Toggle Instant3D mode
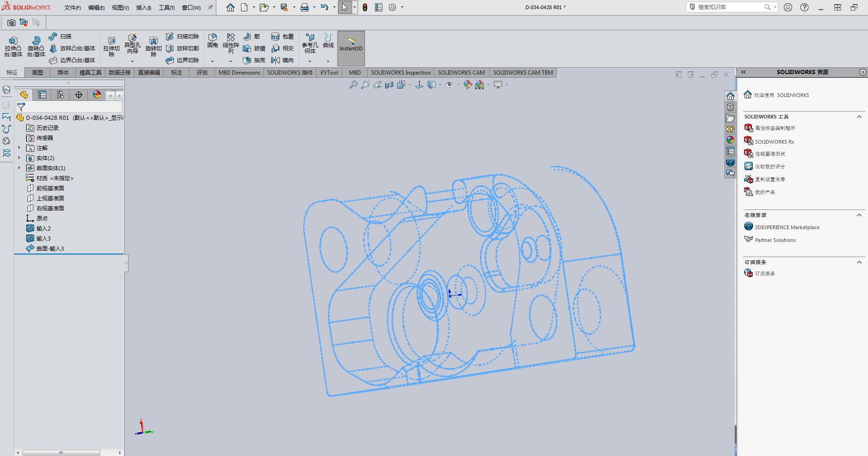Viewport: 868px width, 456px height. pyautogui.click(x=351, y=48)
